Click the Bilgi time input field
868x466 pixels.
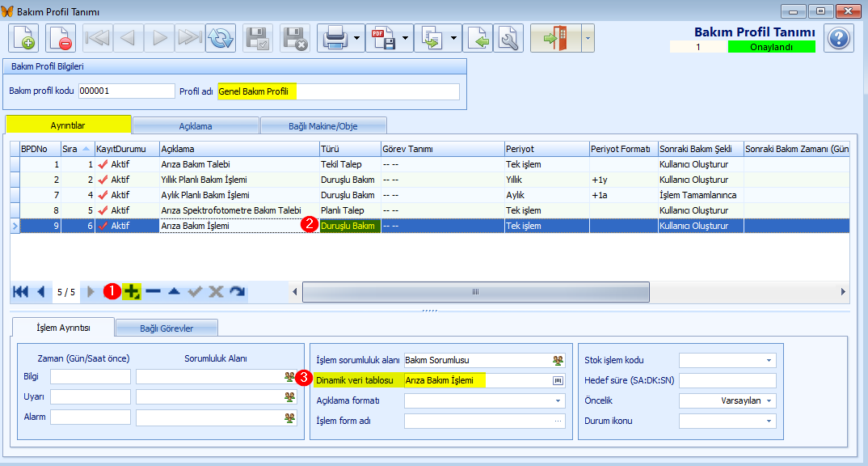coord(91,377)
